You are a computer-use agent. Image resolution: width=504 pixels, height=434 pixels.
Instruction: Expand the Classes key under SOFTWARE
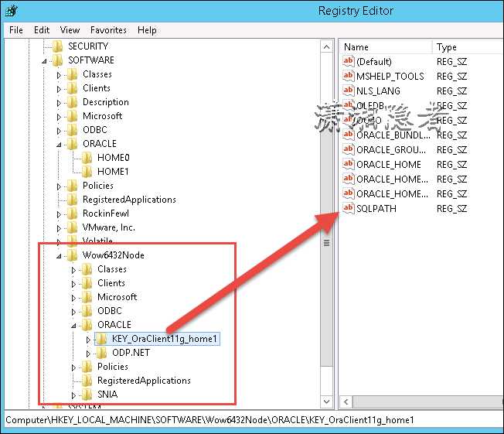pos(59,75)
